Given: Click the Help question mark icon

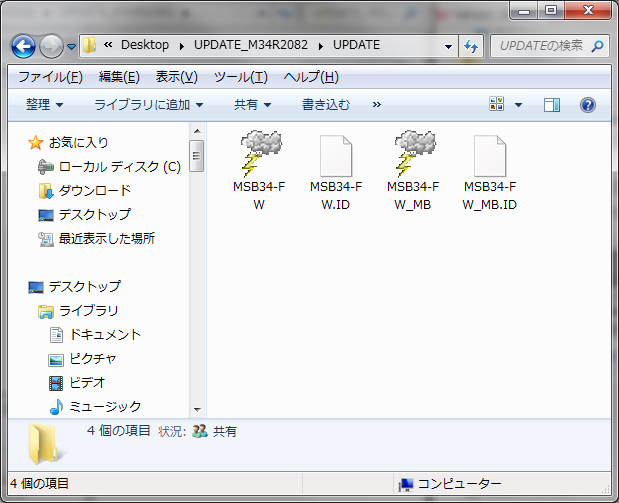Looking at the screenshot, I should pyautogui.click(x=587, y=105).
